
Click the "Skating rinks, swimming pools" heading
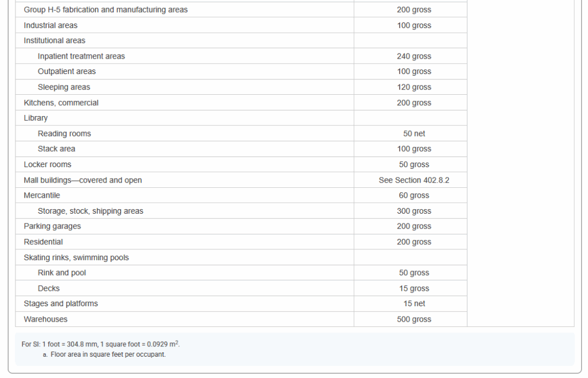76,258
